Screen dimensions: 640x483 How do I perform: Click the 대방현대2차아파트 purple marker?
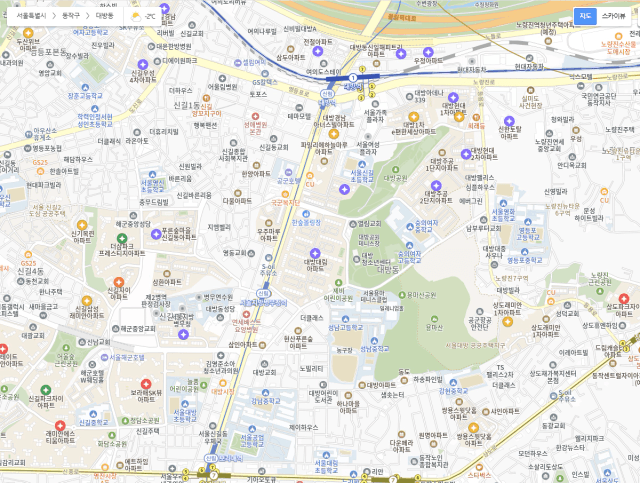tap(466, 154)
